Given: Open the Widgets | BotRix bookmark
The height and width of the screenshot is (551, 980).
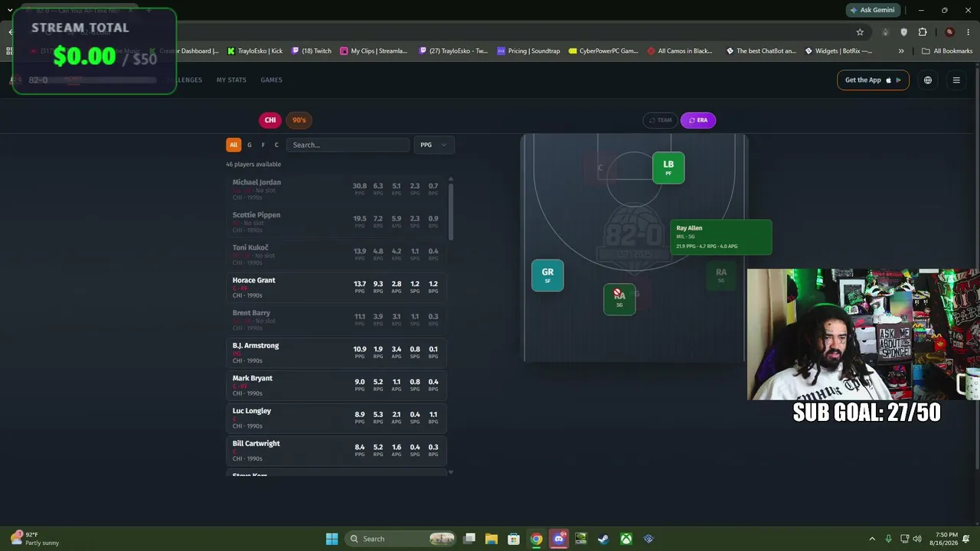Looking at the screenshot, I should [x=838, y=51].
